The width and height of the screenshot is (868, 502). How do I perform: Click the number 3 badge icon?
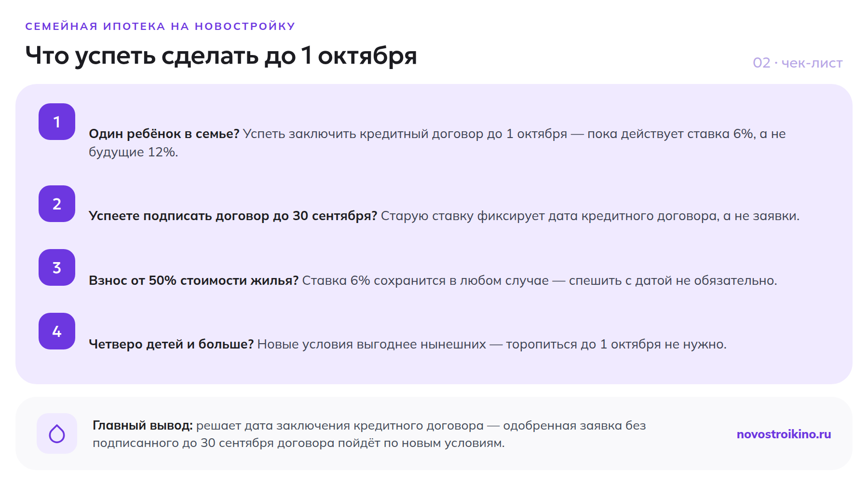(57, 267)
